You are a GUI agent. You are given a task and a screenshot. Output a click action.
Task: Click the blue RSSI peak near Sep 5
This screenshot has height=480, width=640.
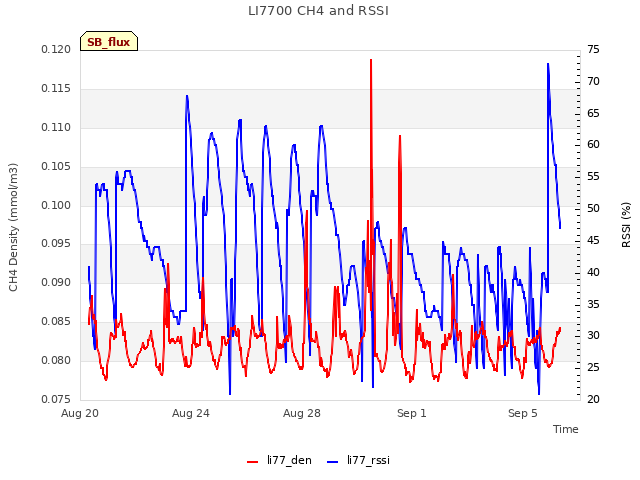pos(548,64)
